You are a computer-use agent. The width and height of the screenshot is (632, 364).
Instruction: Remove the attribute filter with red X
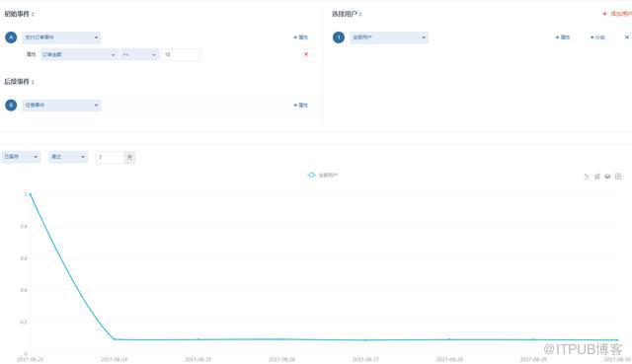pyautogui.click(x=306, y=54)
